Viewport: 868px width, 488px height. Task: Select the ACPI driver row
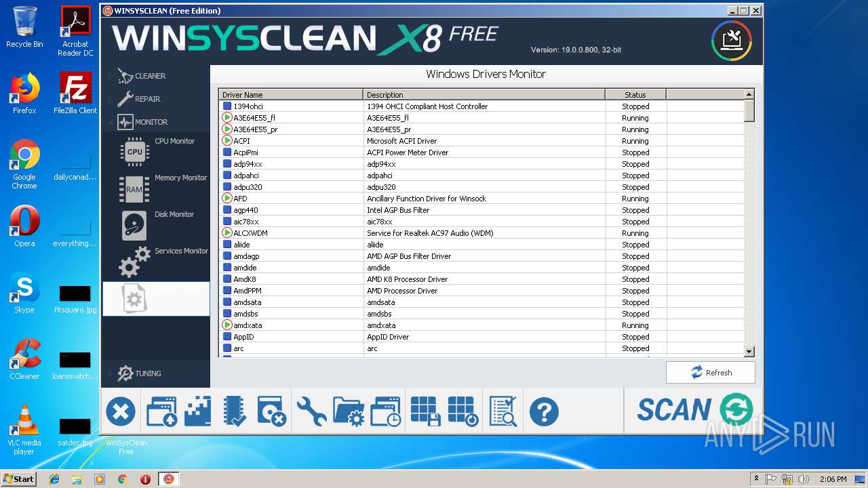pos(481,141)
